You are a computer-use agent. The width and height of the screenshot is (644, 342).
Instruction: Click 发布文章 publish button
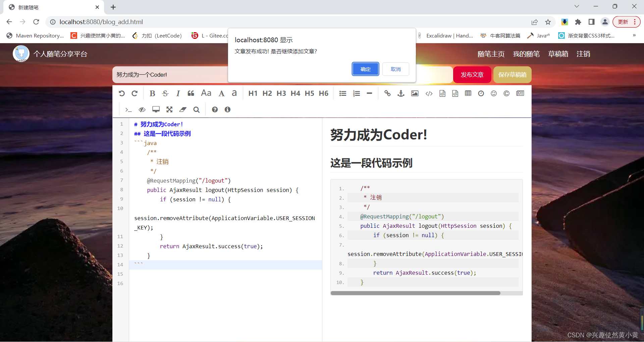[x=472, y=75]
